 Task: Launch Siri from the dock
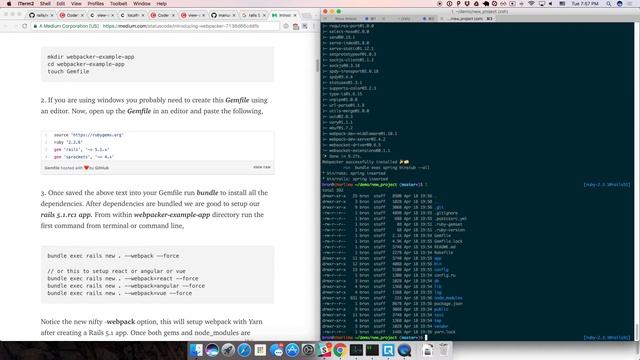[x=212, y=350]
